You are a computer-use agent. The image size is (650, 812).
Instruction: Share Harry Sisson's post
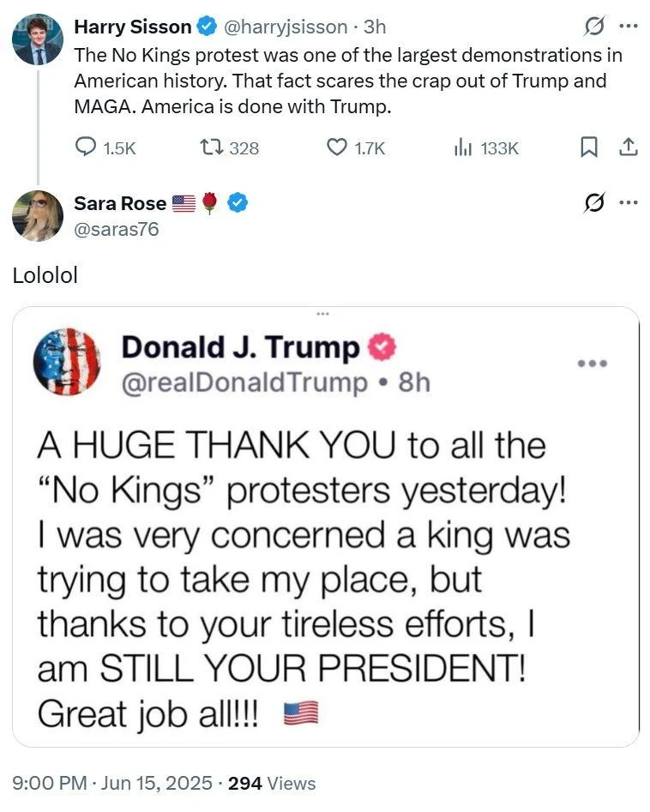pos(629,147)
